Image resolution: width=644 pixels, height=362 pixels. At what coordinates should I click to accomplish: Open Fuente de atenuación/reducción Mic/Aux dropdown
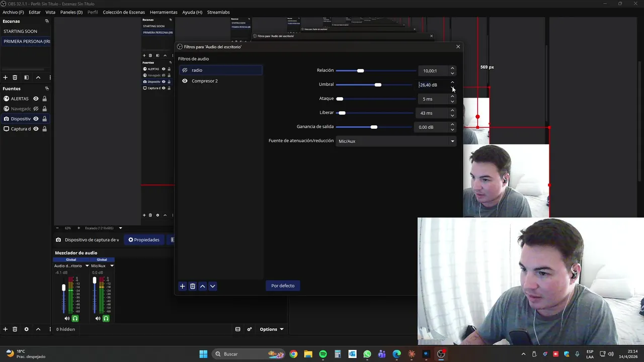[x=396, y=141]
